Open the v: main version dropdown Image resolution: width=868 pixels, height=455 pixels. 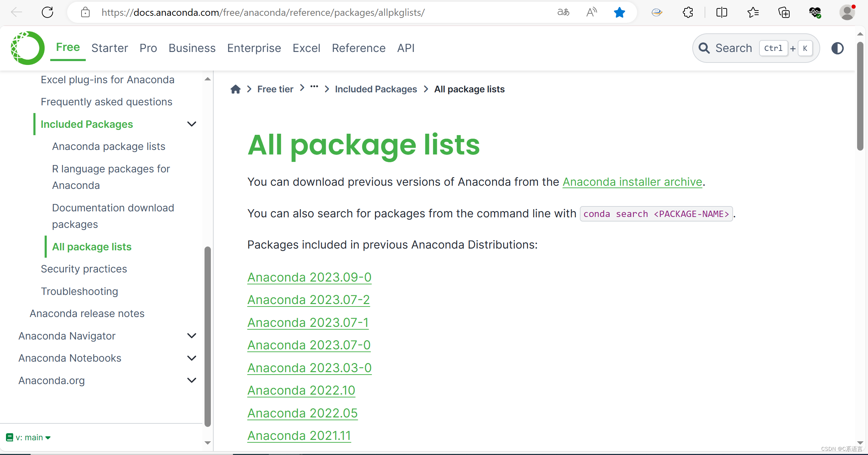28,437
